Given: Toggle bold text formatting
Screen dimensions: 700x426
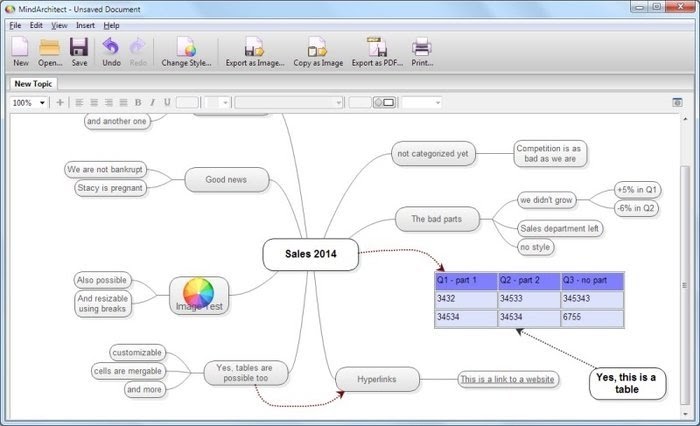Looking at the screenshot, I should 138,102.
